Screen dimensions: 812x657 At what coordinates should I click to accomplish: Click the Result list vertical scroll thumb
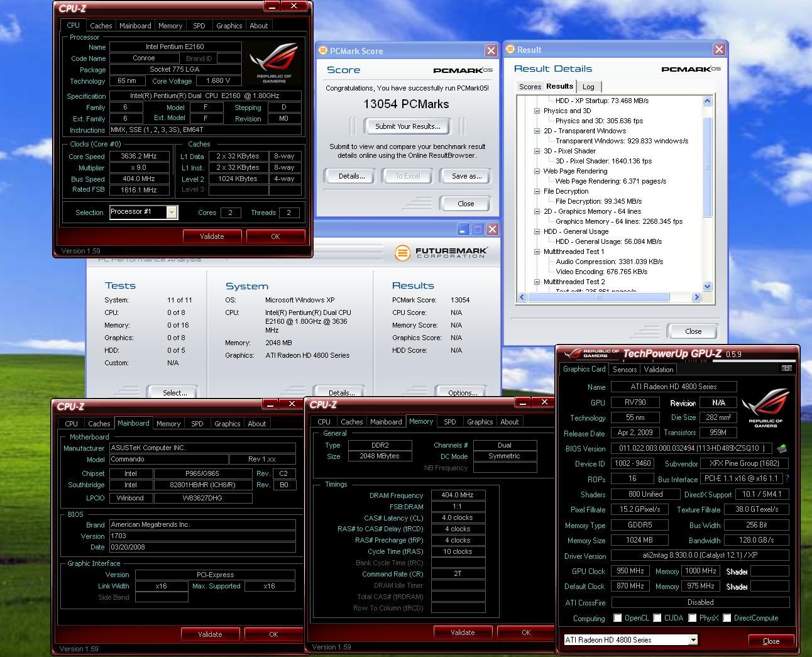point(707,168)
